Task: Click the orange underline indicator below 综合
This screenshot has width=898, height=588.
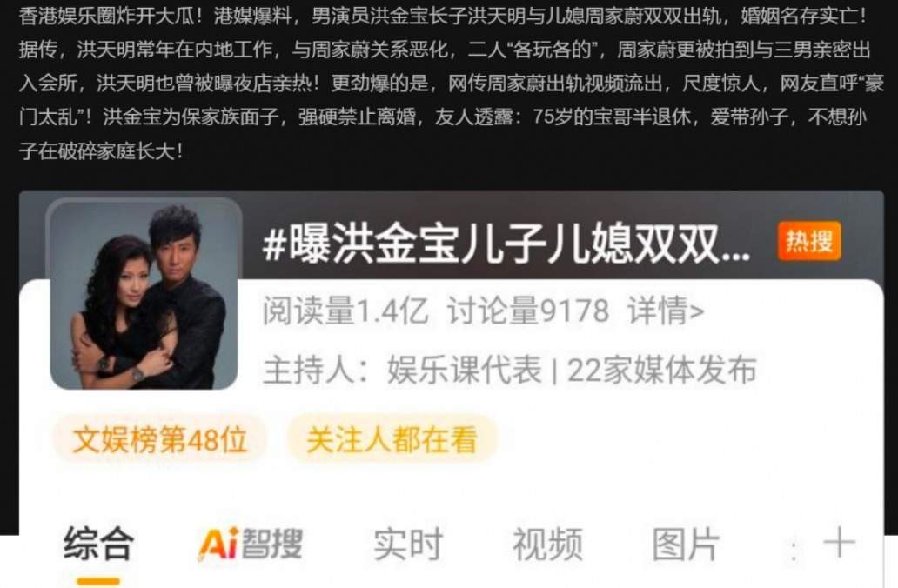Action: coord(98,581)
